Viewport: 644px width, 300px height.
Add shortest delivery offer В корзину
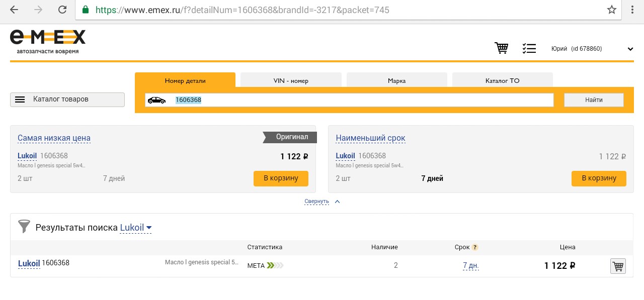[599, 178]
